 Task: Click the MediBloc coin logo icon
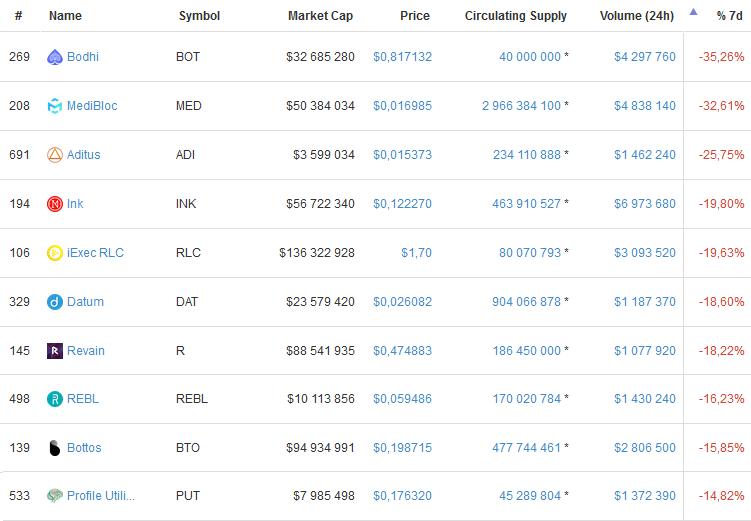tap(55, 106)
